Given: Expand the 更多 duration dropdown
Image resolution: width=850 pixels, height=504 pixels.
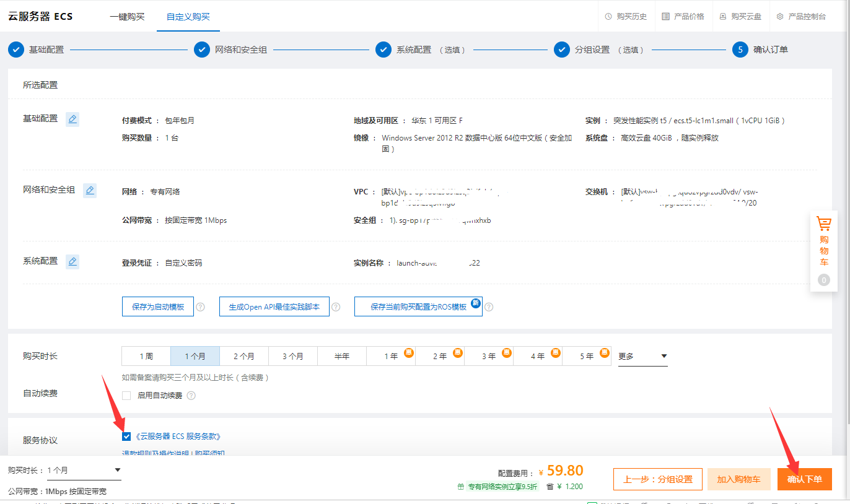Looking at the screenshot, I should 642,356.
